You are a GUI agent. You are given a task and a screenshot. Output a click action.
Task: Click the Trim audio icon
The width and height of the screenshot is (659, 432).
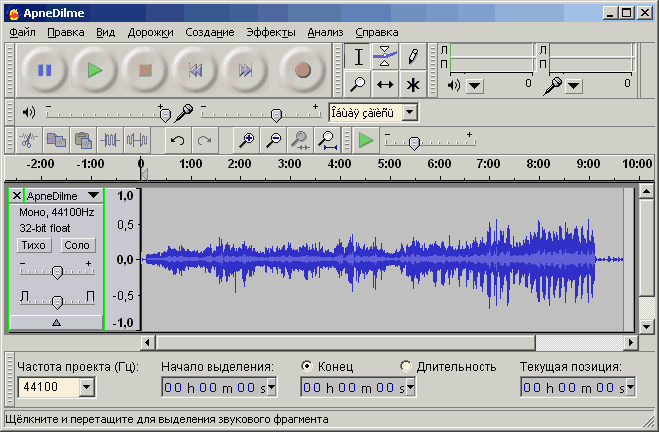point(110,140)
